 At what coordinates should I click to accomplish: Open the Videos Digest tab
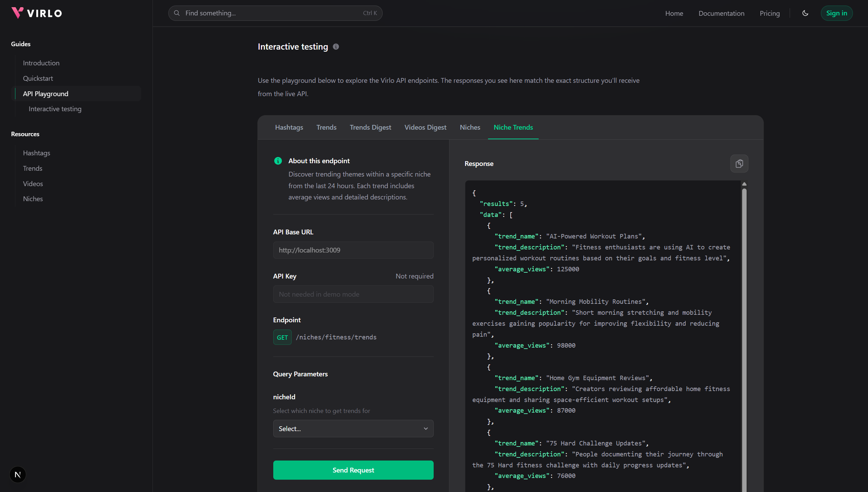click(x=425, y=127)
